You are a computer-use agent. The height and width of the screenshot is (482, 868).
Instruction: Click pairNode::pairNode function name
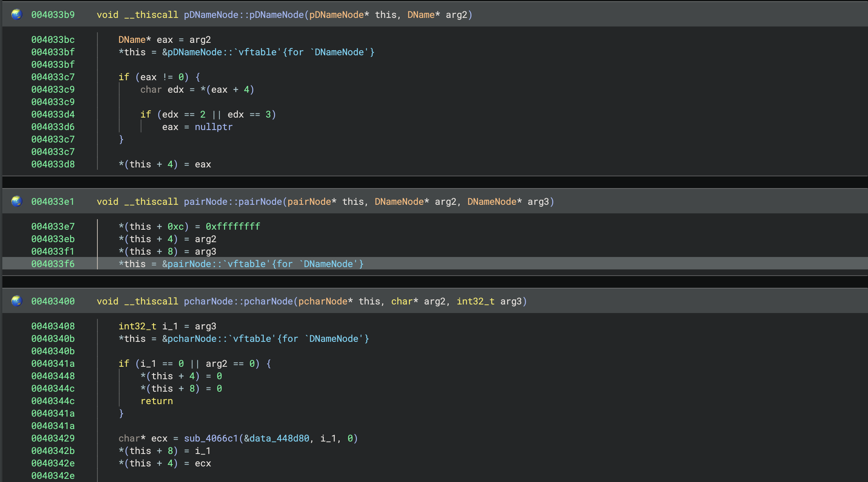[x=233, y=202]
